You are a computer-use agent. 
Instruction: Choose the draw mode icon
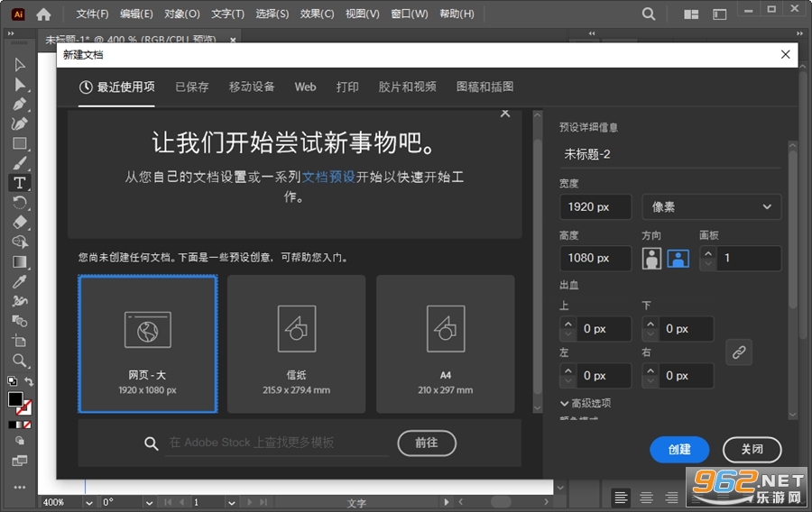20,441
